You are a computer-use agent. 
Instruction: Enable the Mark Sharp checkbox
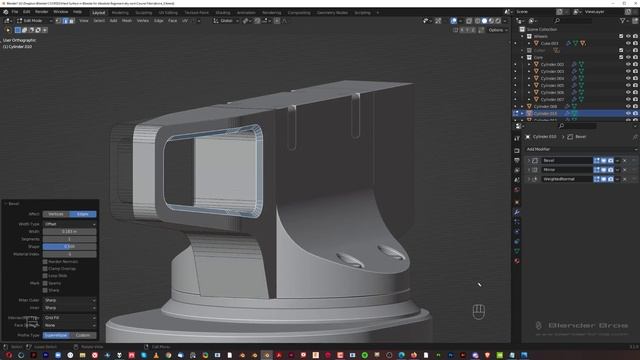pos(45,290)
